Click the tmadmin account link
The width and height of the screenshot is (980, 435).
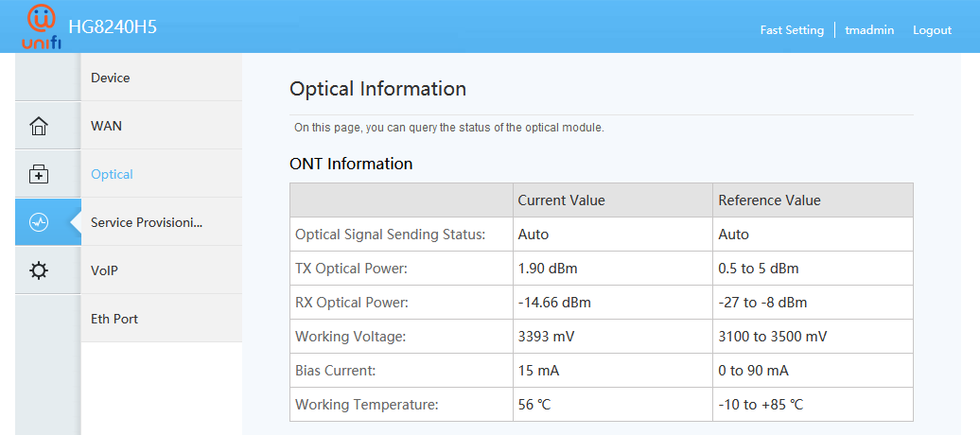click(870, 30)
